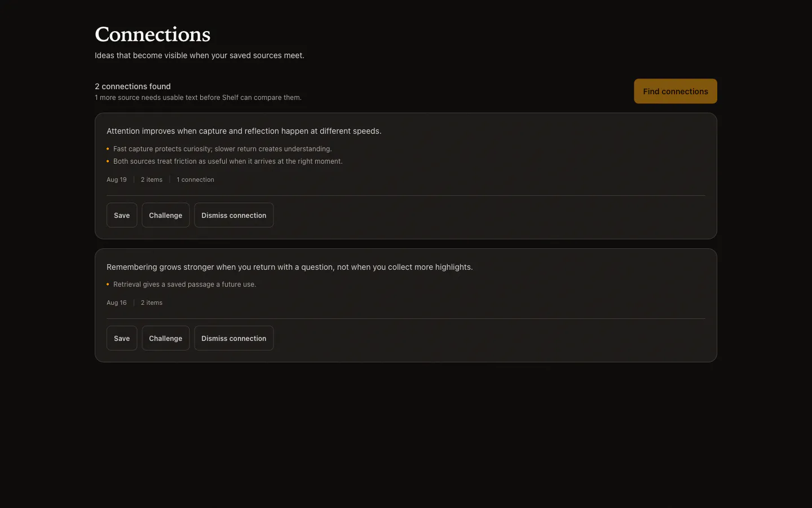Viewport: 812px width, 508px height.
Task: Challenge the Remembering grows stronger connection
Action: click(x=165, y=338)
